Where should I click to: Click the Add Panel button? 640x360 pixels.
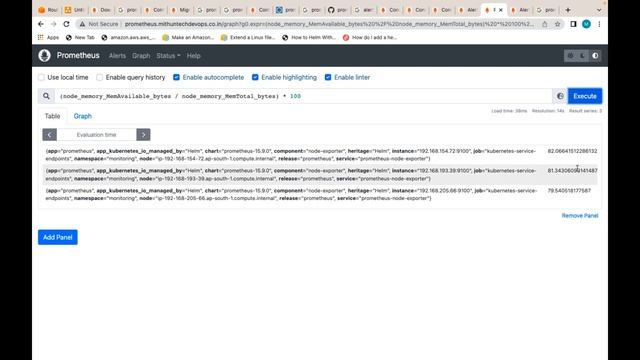click(58, 237)
